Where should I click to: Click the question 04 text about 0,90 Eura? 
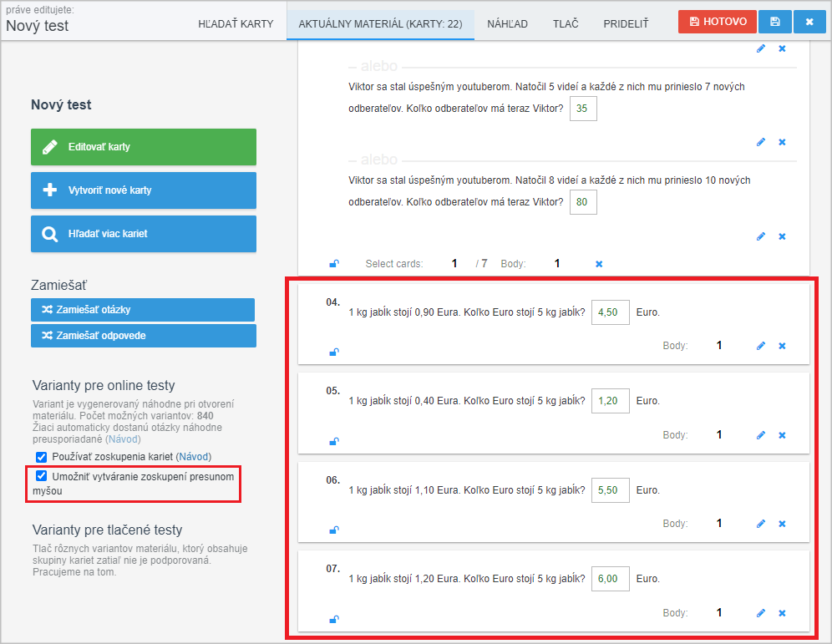[467, 312]
